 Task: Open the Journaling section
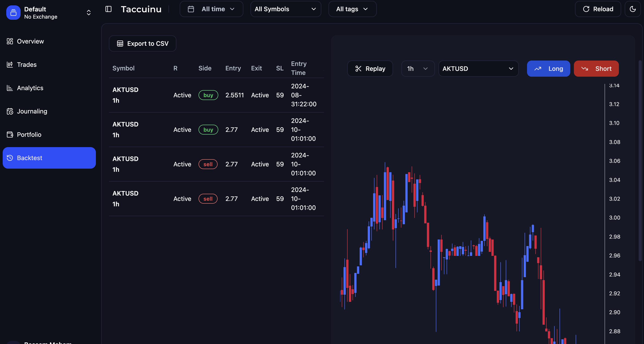pyautogui.click(x=32, y=111)
